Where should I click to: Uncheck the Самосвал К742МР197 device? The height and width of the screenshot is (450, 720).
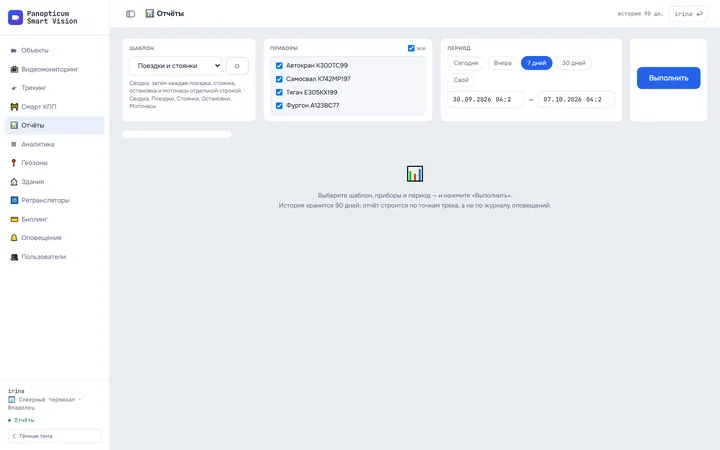click(279, 79)
